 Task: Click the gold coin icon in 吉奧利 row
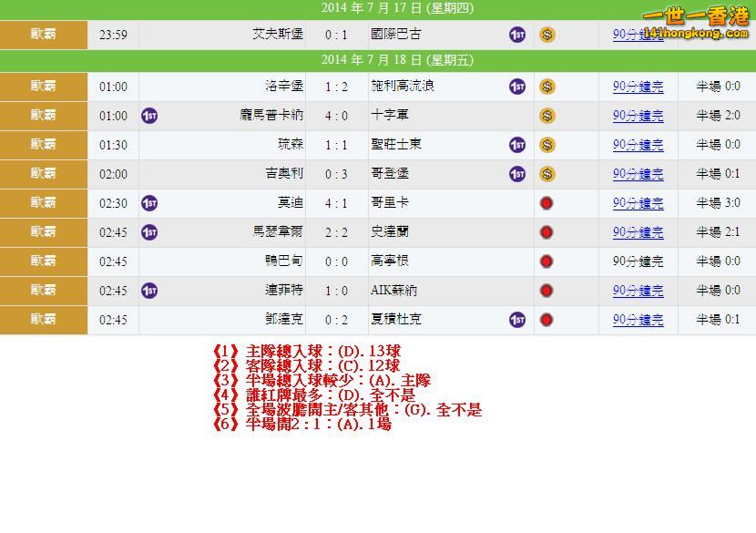click(547, 174)
